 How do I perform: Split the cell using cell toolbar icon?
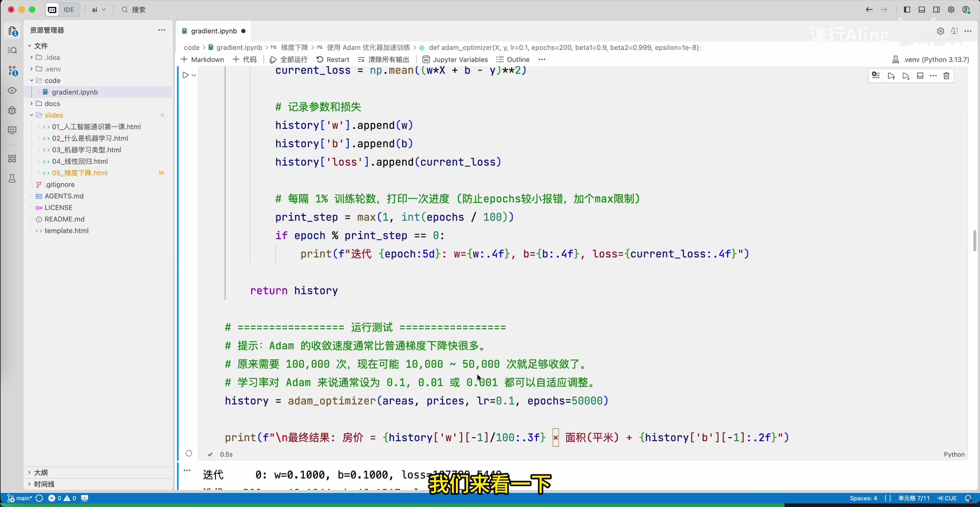pyautogui.click(x=920, y=76)
